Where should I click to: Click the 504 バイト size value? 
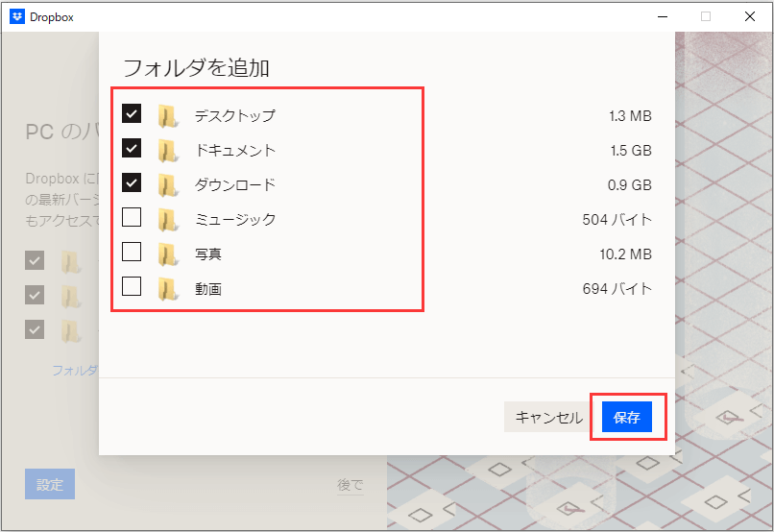(x=617, y=220)
